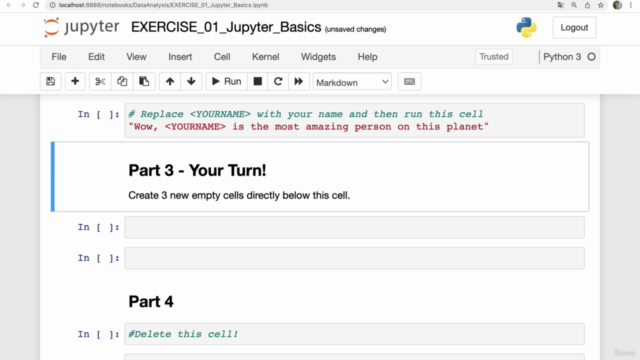This screenshot has width=640, height=360.
Task: Click the code cell containing YOURNAME string
Action: click(x=354, y=120)
